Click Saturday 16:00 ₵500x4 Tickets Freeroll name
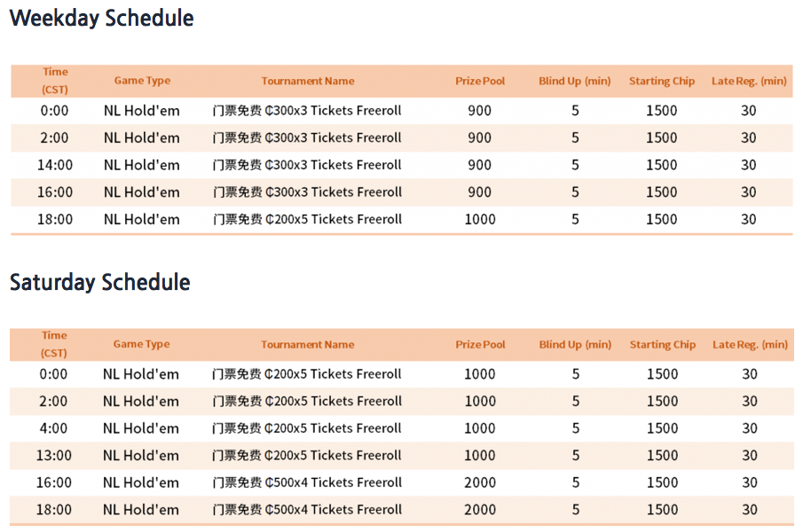The height and width of the screenshot is (532, 803). click(307, 483)
